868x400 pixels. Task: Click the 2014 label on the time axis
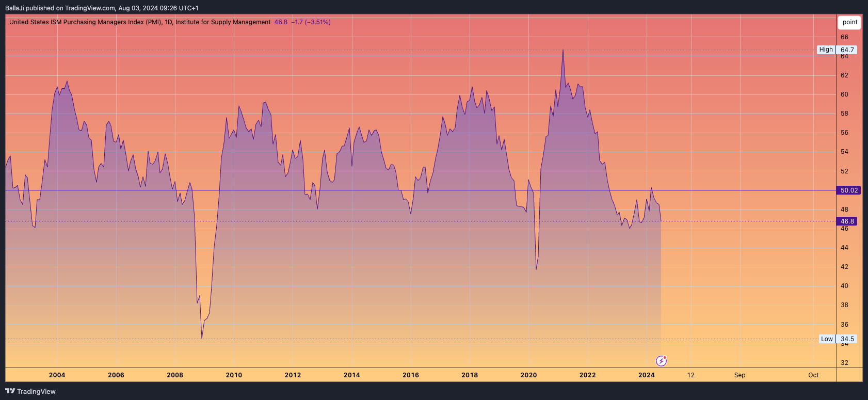[x=352, y=375]
